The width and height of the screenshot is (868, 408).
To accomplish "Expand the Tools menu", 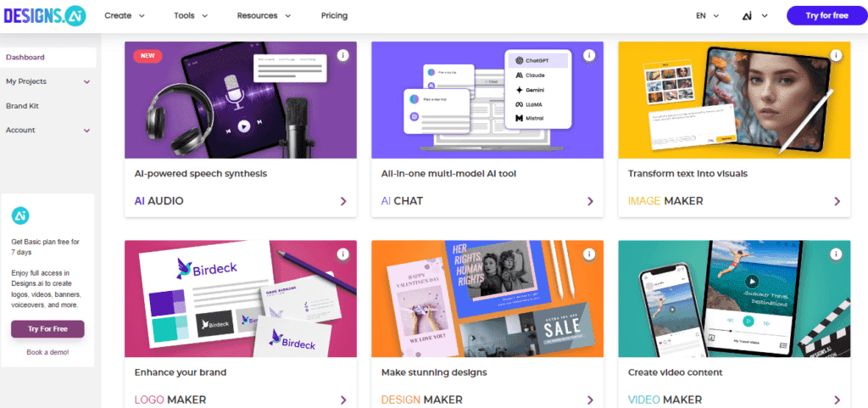I will (x=191, y=15).
